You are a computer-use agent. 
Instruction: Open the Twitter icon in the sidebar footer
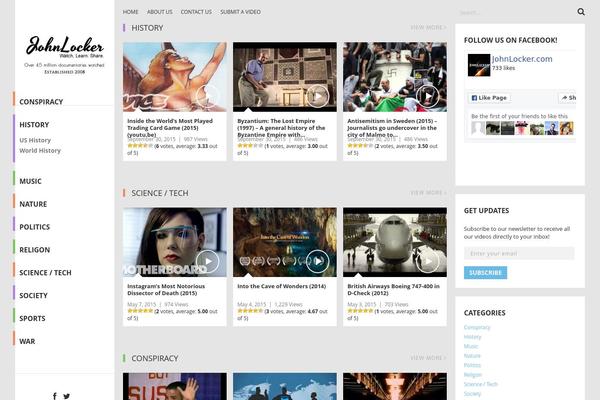tap(67, 396)
